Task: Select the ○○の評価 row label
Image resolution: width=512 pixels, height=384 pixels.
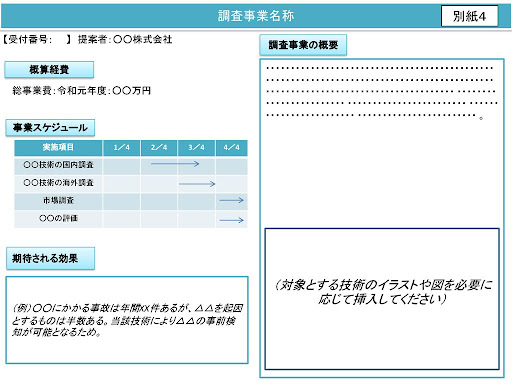Action: pyautogui.click(x=58, y=219)
